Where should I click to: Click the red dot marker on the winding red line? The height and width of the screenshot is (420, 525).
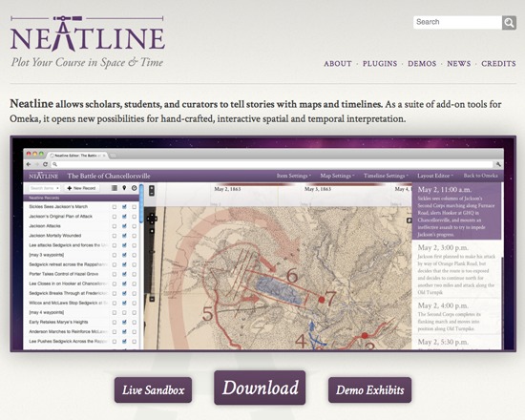pos(365,335)
